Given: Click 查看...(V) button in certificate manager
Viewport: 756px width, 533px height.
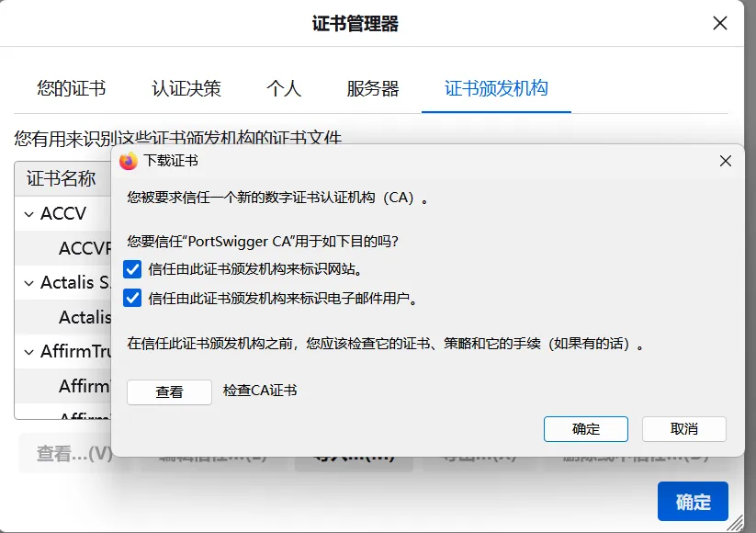Looking at the screenshot, I should point(65,453).
